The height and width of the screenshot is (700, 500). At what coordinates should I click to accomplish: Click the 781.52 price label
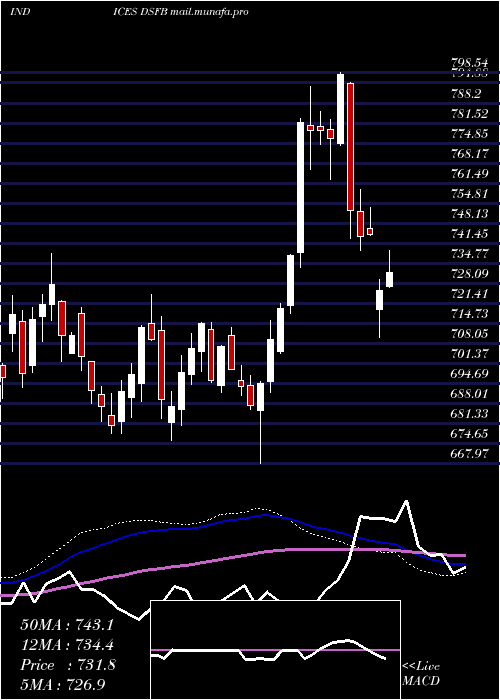[469, 114]
